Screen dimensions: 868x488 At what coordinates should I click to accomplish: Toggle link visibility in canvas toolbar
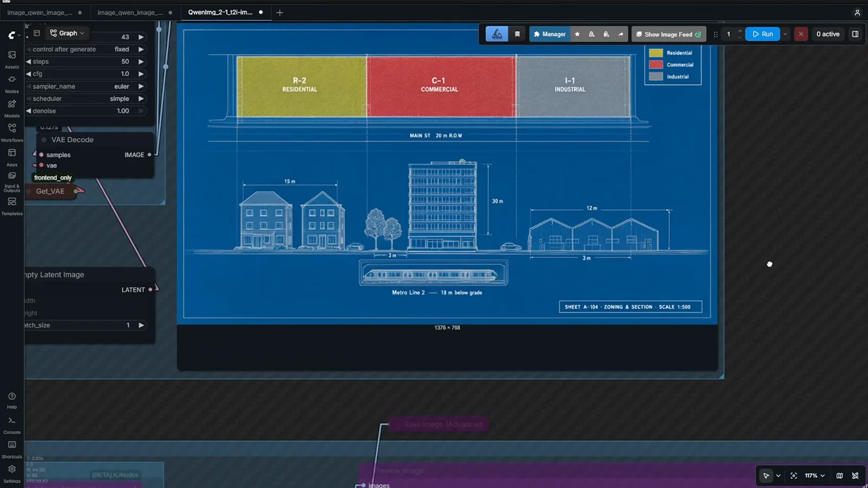click(x=855, y=476)
